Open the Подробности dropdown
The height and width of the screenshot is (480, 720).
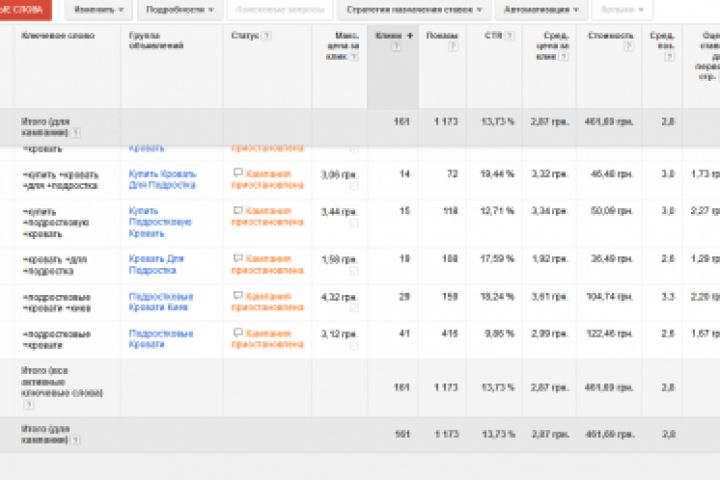tap(180, 10)
